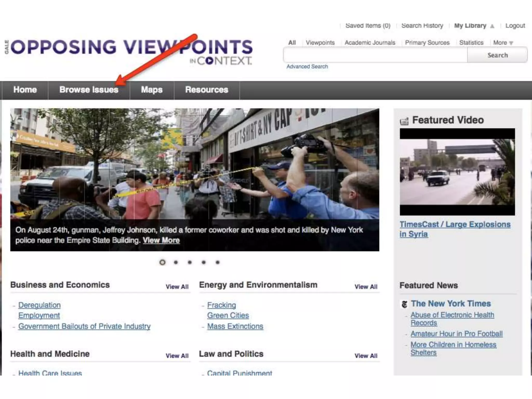Viewport: 532px width, 399px height.
Task: Open the Browse Issues menu
Action: pyautogui.click(x=89, y=90)
